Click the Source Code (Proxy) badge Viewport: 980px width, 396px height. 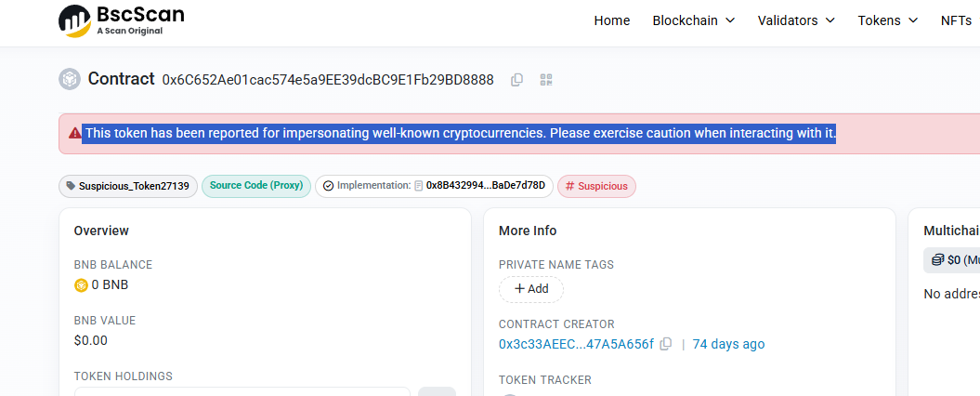click(x=256, y=186)
